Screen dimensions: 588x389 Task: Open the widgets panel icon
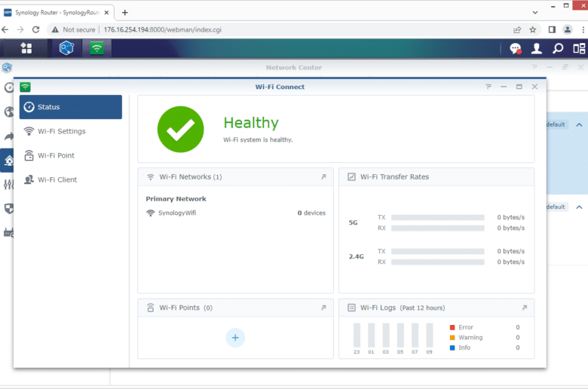[579, 48]
